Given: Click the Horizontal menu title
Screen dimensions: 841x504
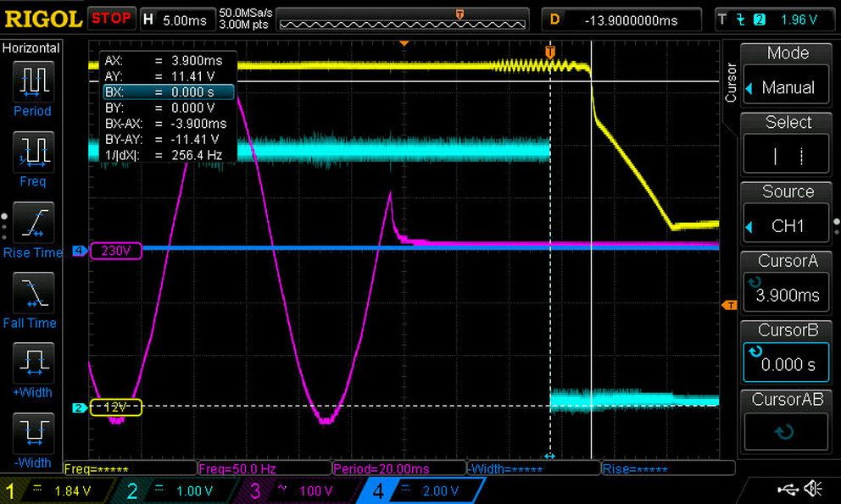Looking at the screenshot, I should click(31, 47).
